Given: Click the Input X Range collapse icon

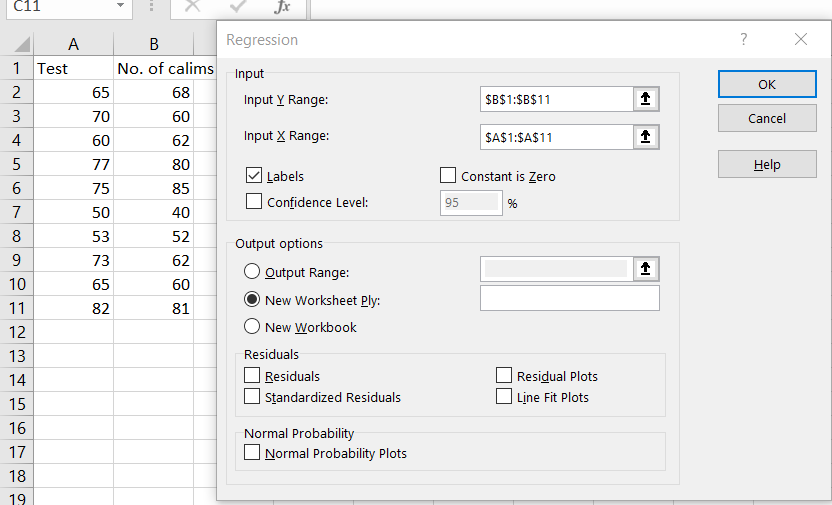Looking at the screenshot, I should pos(646,136).
